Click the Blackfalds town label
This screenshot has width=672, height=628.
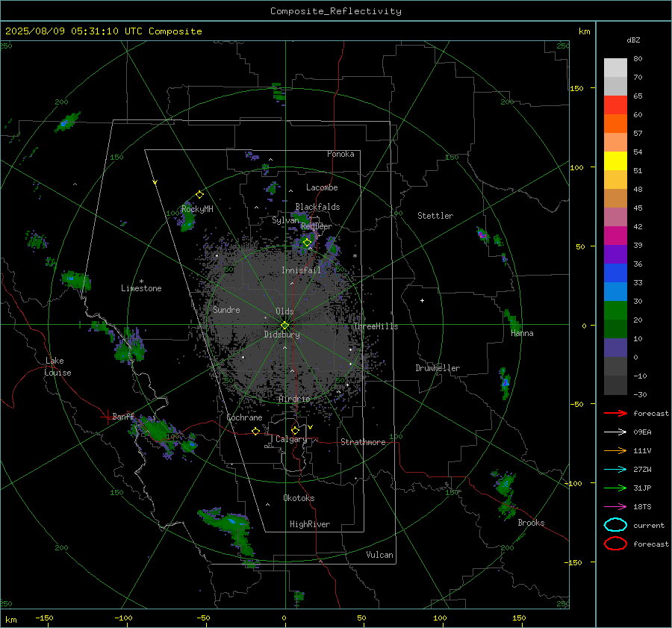point(317,207)
